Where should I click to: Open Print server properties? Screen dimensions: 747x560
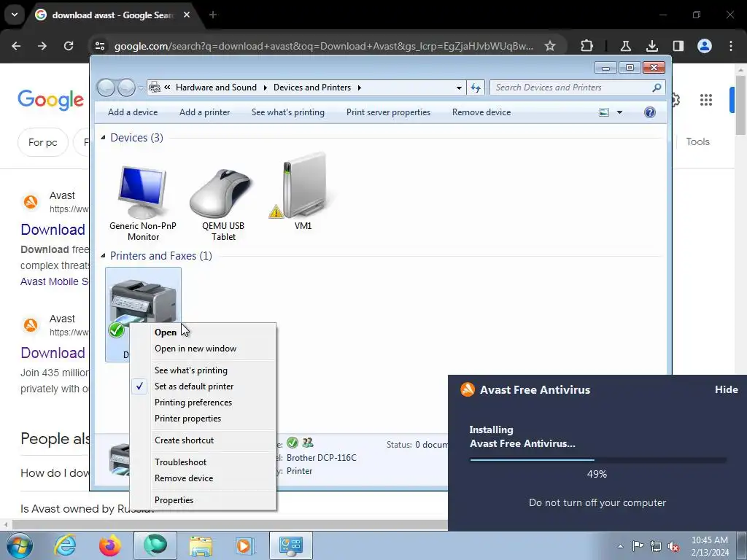pyautogui.click(x=388, y=112)
